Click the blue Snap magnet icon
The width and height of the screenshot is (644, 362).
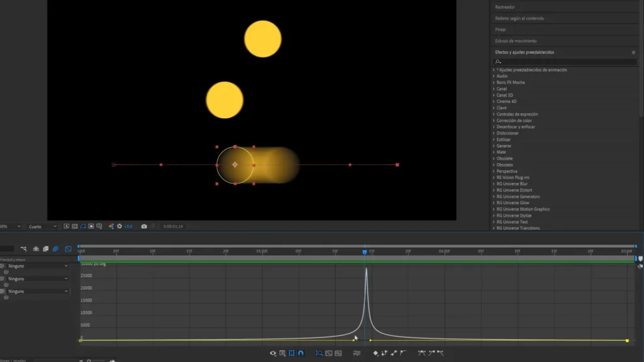point(301,353)
